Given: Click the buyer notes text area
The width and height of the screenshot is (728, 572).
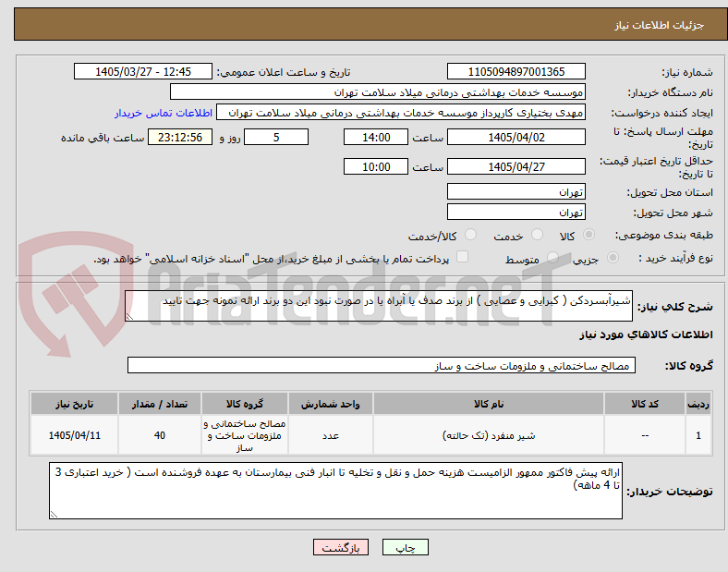Looking at the screenshot, I should click(x=335, y=491).
